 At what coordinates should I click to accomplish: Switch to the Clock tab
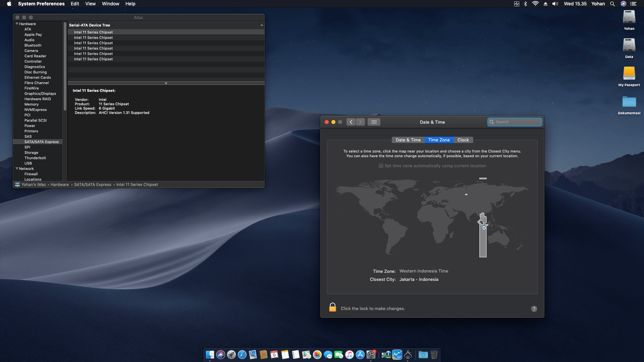pos(463,140)
